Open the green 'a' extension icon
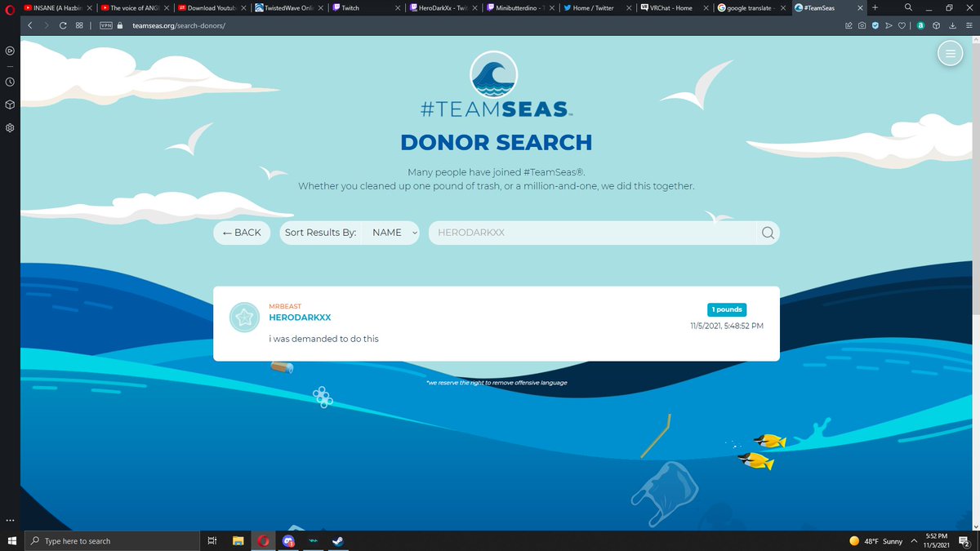 tap(920, 25)
